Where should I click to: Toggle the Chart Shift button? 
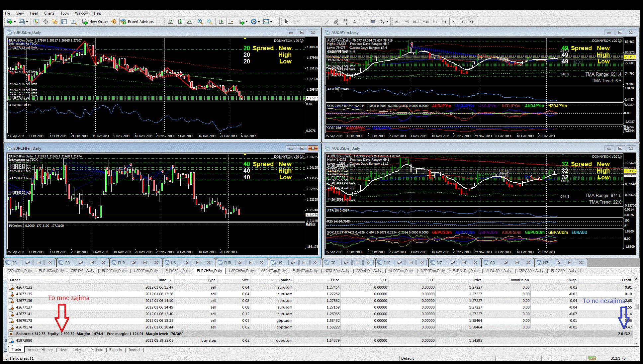(230, 22)
